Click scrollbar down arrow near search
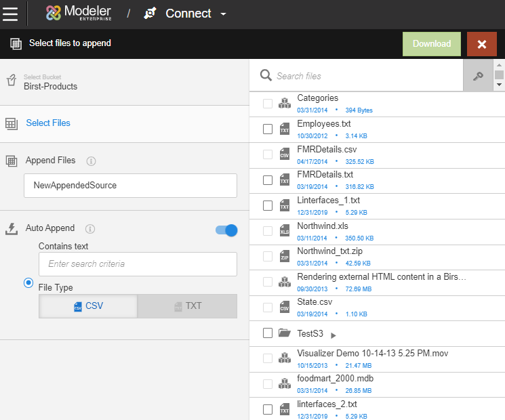Screen dimensions: 505x420 click(x=499, y=85)
